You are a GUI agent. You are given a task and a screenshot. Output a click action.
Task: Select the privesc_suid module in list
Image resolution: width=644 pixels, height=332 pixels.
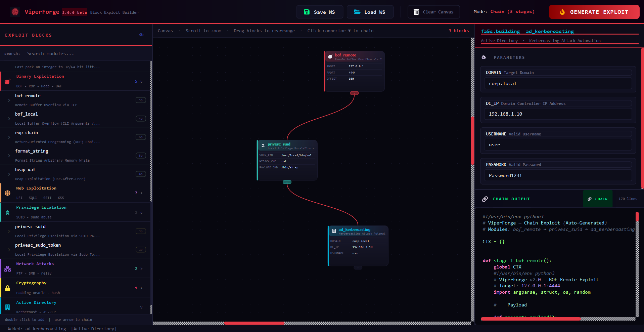point(75,231)
